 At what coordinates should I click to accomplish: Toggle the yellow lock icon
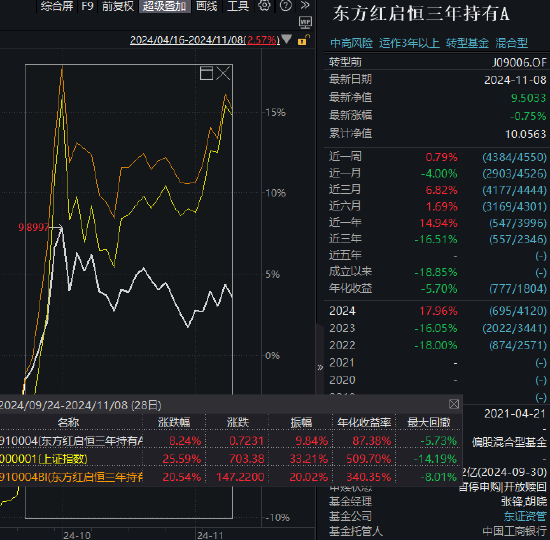pyautogui.click(x=303, y=40)
